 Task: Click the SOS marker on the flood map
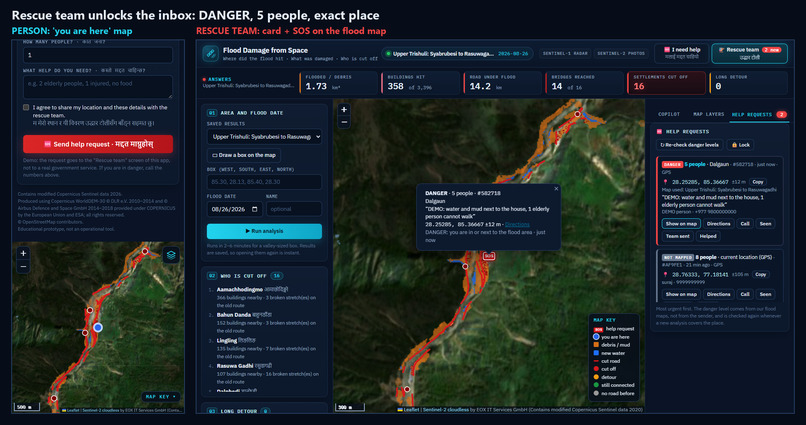click(x=489, y=255)
